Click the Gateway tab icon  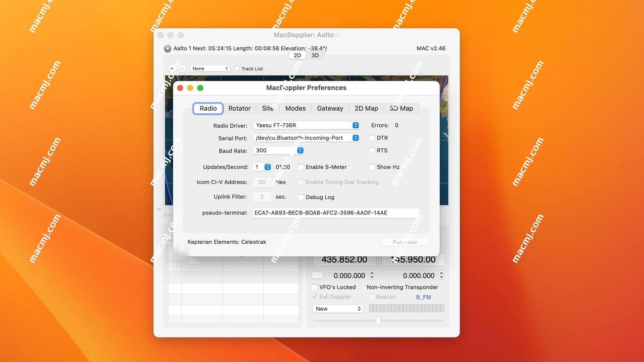click(330, 108)
